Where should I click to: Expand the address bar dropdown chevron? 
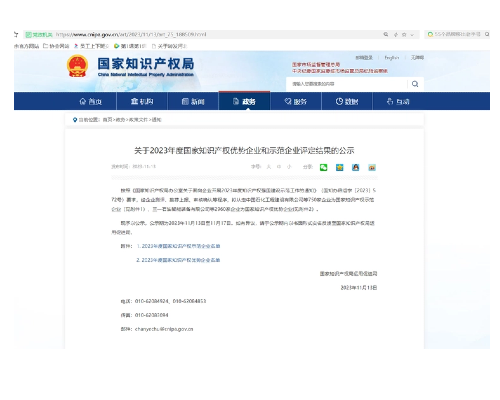click(412, 35)
